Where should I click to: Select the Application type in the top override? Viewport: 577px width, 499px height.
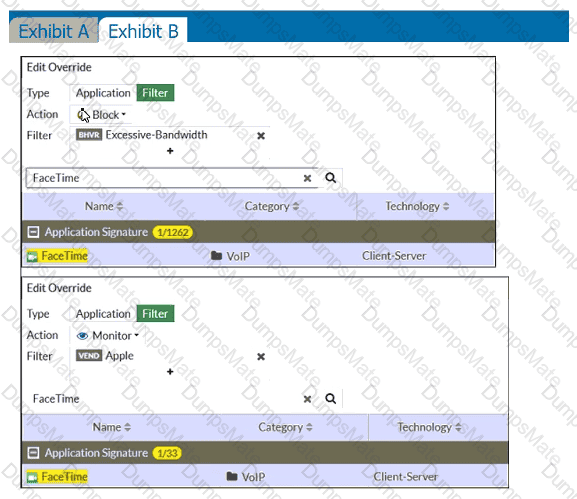(103, 93)
